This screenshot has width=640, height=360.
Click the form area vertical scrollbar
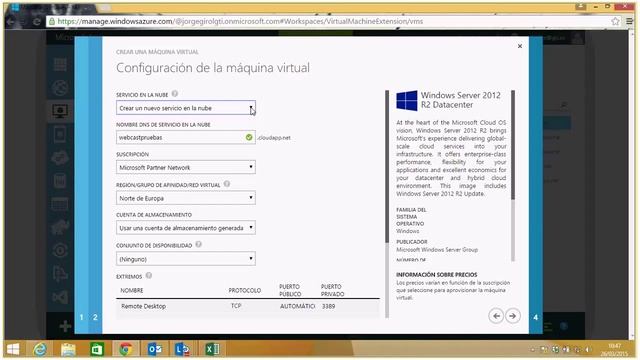click(387, 204)
